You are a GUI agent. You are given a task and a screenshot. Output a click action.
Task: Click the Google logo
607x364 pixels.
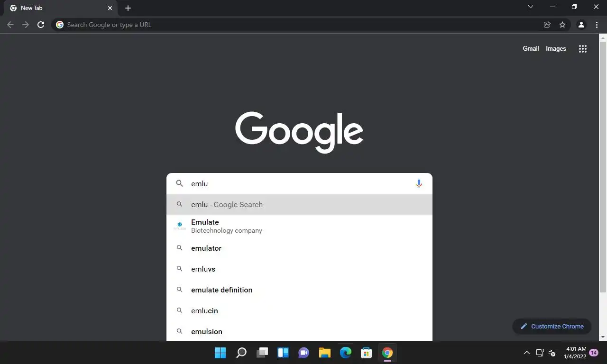pyautogui.click(x=299, y=132)
